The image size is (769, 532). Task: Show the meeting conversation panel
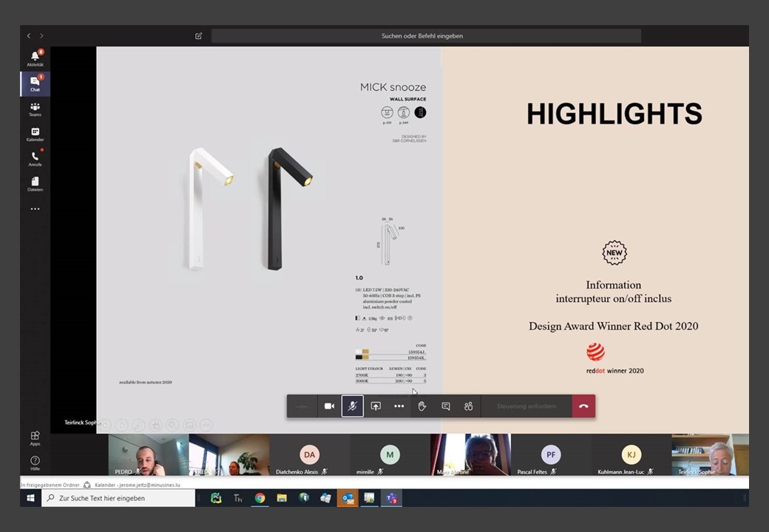[x=445, y=406]
